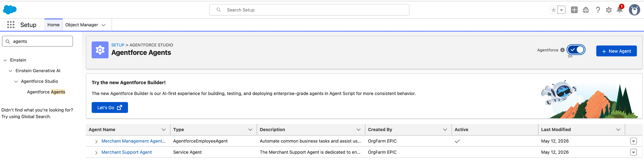Collapse the Agentforce Studio node
The width and height of the screenshot is (644, 165).
point(16,82)
